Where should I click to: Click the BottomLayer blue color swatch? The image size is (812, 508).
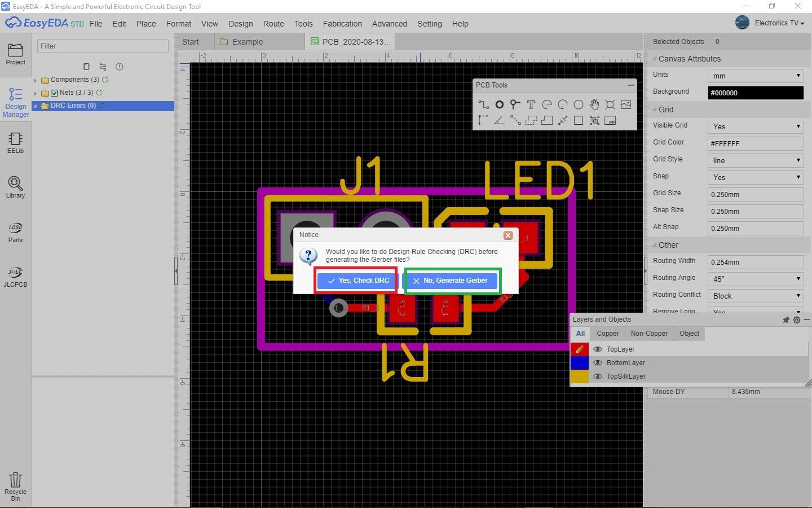tap(580, 363)
